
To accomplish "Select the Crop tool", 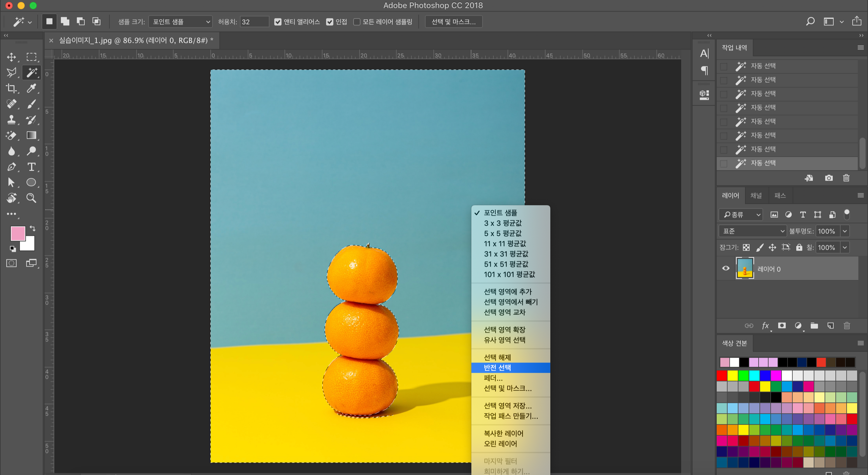I will click(11, 88).
